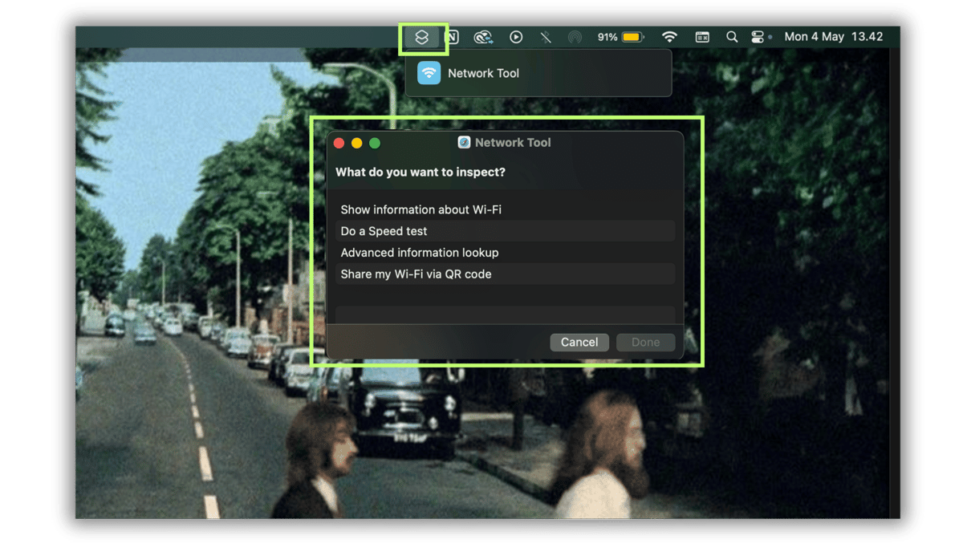Open Spotlight search magnifier
963x560 pixels.
click(x=732, y=37)
